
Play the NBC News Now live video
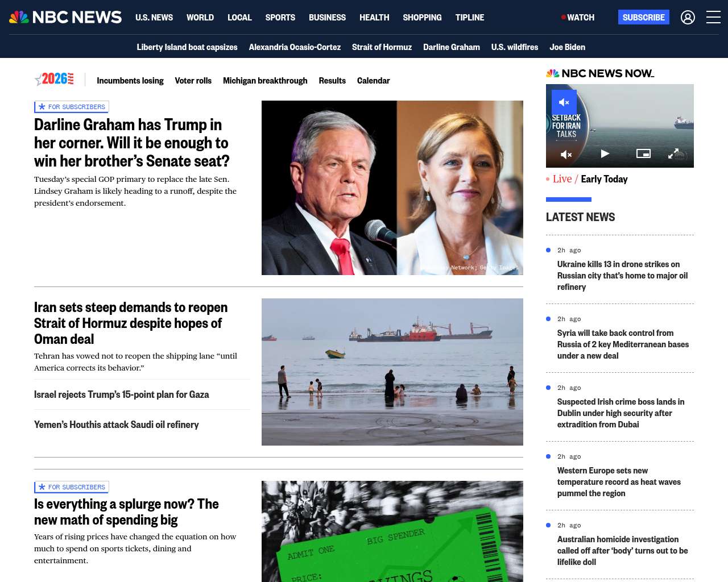tap(605, 153)
